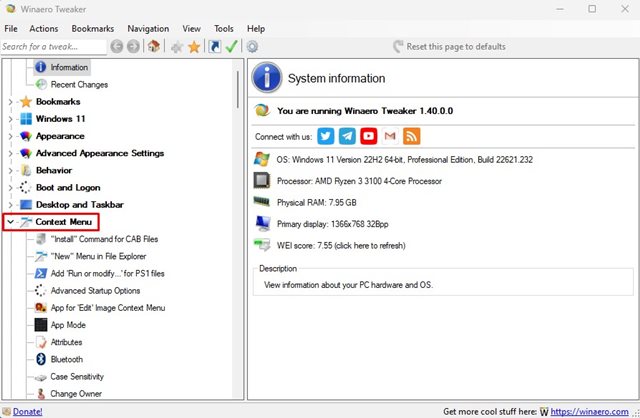
Task: Click the Bluetooth icon in the tree
Action: coord(41,359)
